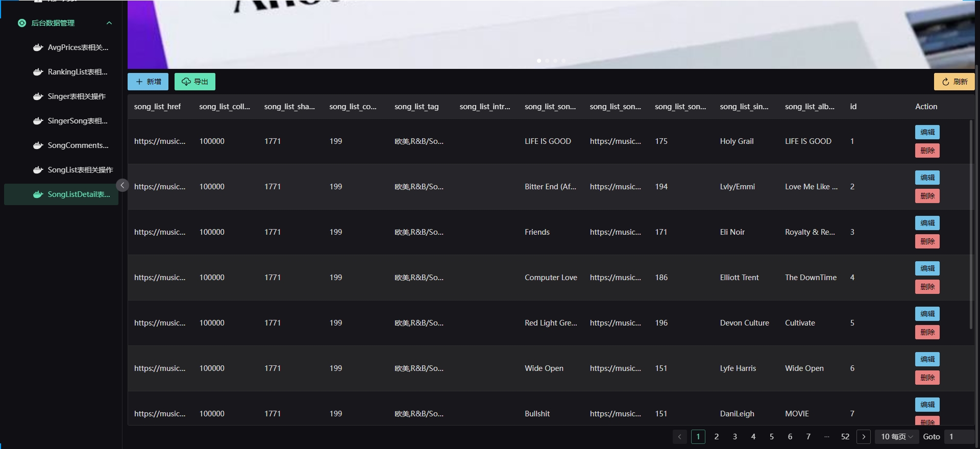980x449 pixels.
Task: Select the SongList表相关操作 menu item
Action: coord(80,170)
